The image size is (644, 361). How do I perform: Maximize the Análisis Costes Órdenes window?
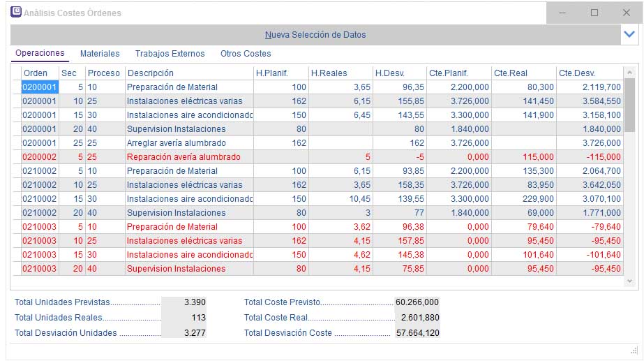click(x=594, y=13)
